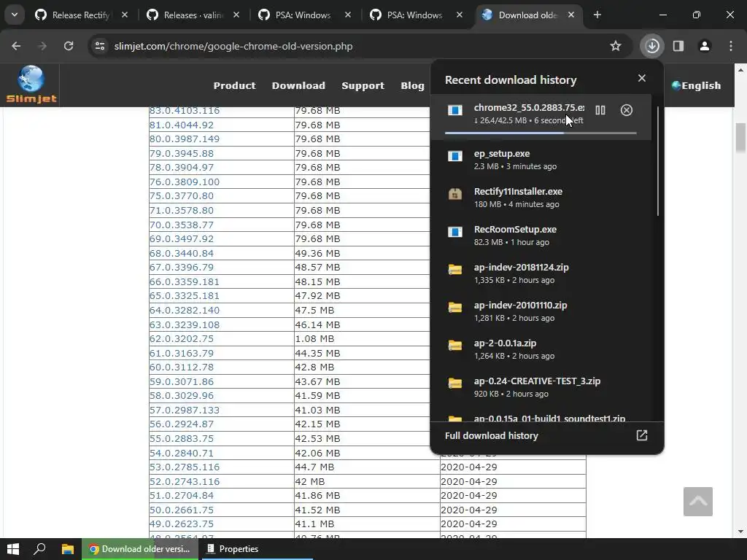747x560 pixels.
Task: Click Chrome Download older versi taskbar item
Action: [x=139, y=549]
